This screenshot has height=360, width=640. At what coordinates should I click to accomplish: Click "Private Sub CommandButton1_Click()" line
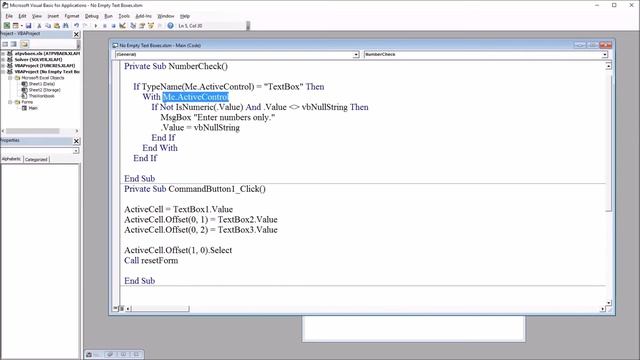point(195,189)
